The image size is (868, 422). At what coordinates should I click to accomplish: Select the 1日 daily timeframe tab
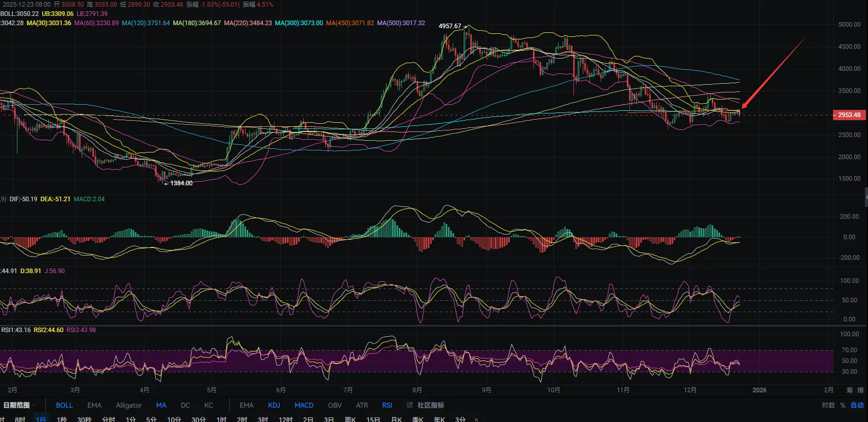click(x=41, y=419)
